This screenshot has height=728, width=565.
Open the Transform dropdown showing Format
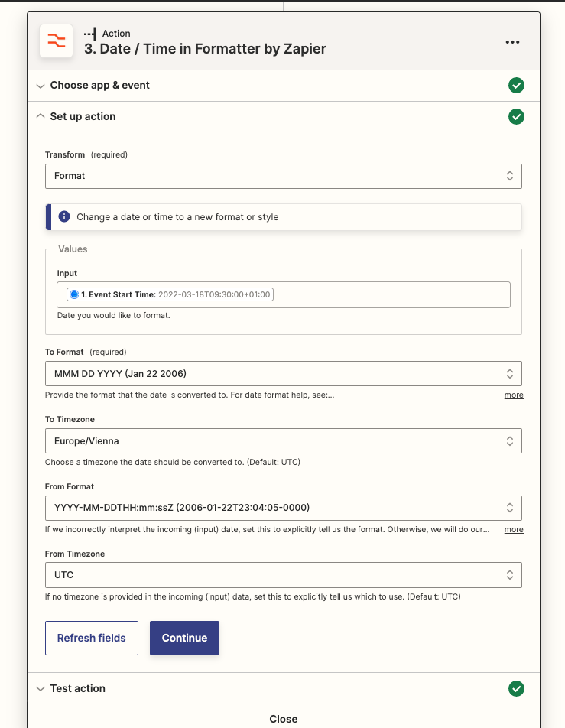283,176
